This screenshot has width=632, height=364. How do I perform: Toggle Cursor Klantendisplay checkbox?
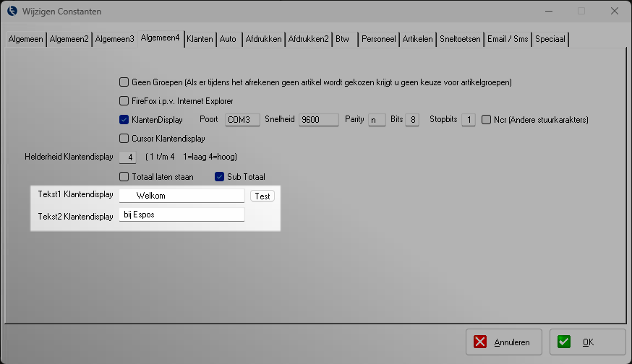point(124,139)
